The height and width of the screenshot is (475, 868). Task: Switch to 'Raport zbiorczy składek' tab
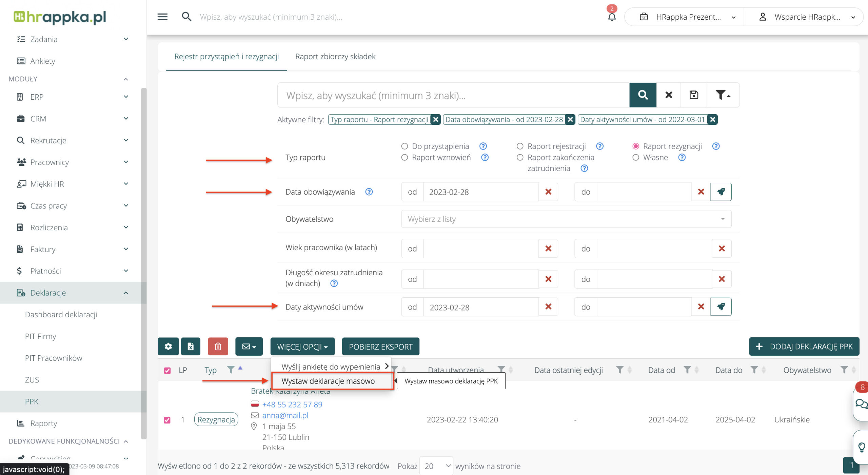(x=335, y=57)
